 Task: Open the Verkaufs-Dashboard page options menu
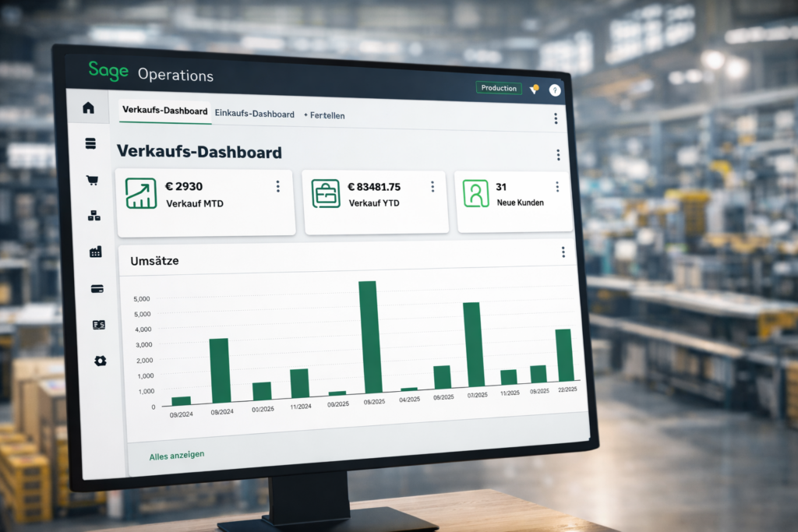coord(558,154)
